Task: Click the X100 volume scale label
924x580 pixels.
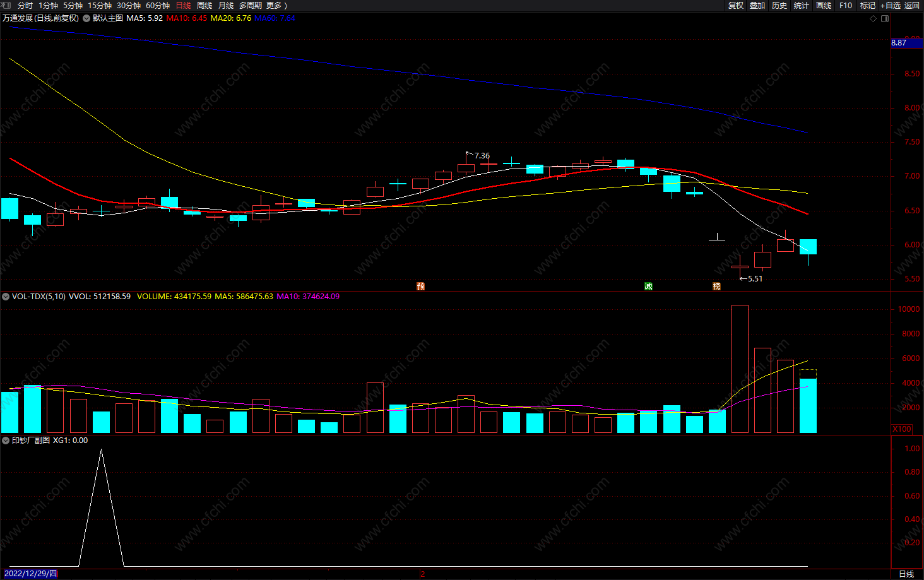Action: coord(902,429)
